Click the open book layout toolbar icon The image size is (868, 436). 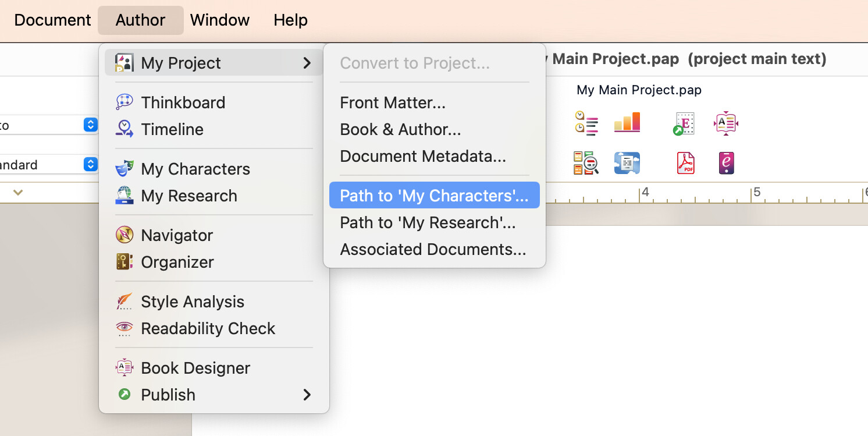coord(725,123)
